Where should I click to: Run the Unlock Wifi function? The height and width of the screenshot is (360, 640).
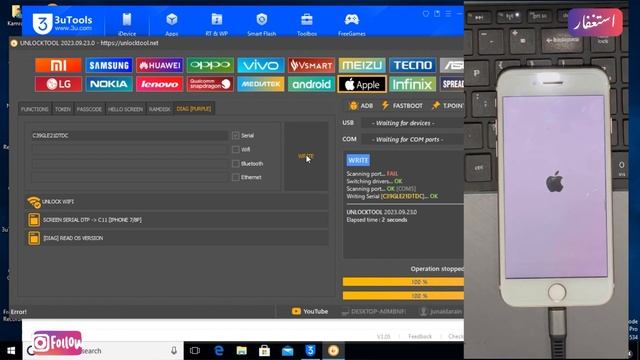coord(177,202)
